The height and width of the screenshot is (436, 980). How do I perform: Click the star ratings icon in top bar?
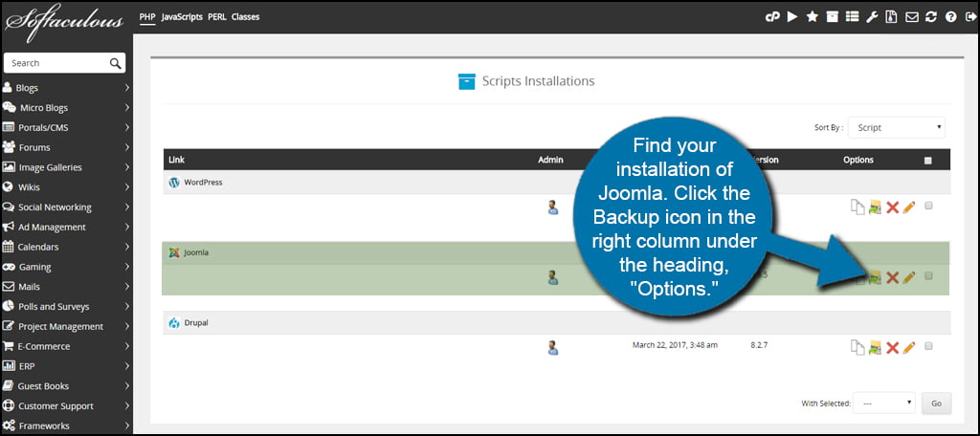tap(813, 17)
